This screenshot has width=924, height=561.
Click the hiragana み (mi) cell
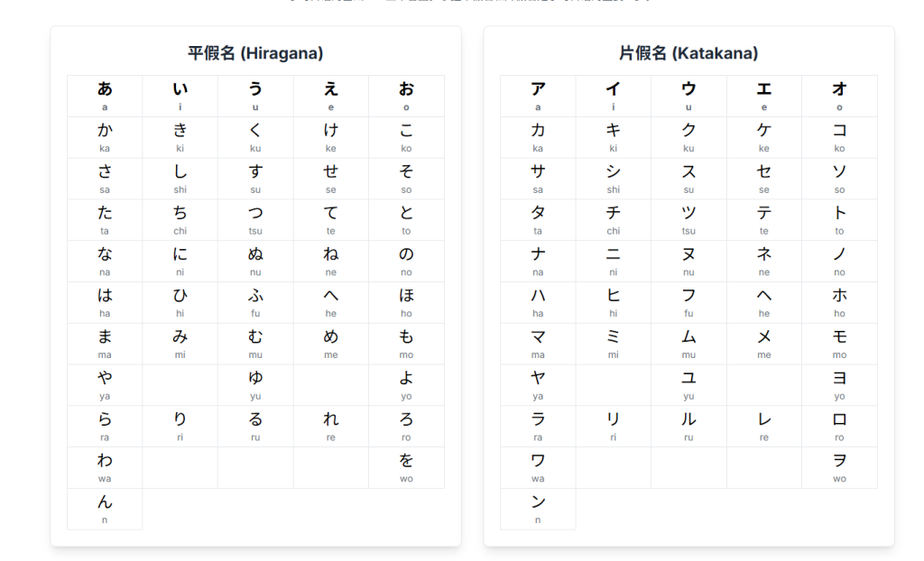[x=180, y=344]
